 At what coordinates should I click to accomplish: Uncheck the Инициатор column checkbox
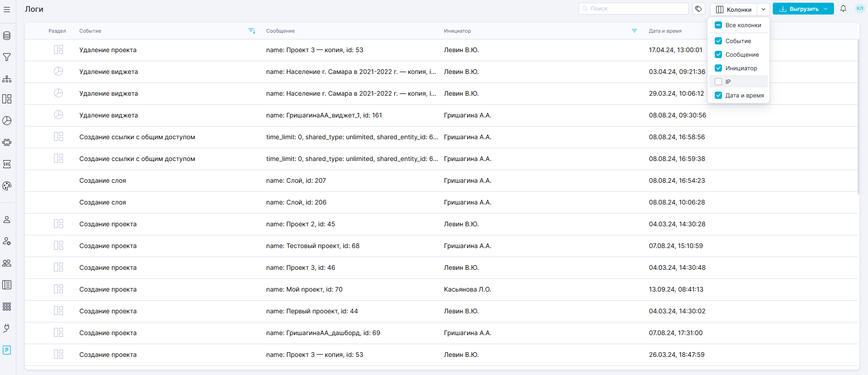click(x=718, y=68)
